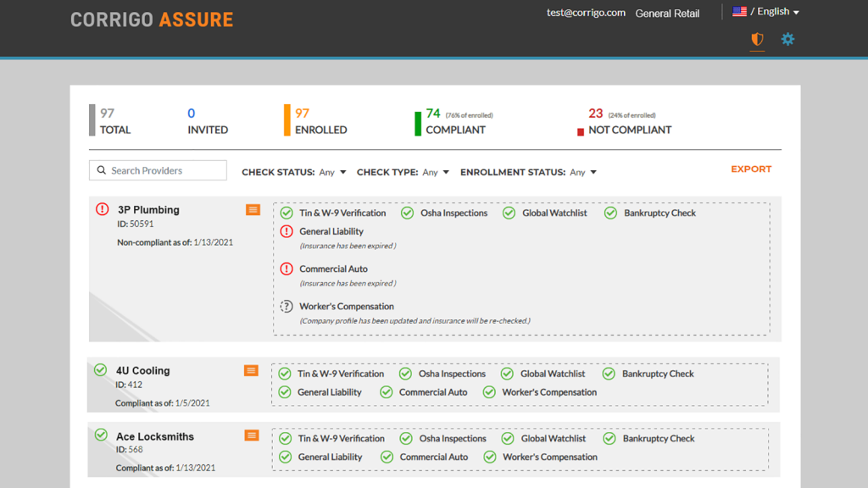Click Ace Locksmiths Worker's Compensation label
The image size is (868, 488).
tap(549, 457)
